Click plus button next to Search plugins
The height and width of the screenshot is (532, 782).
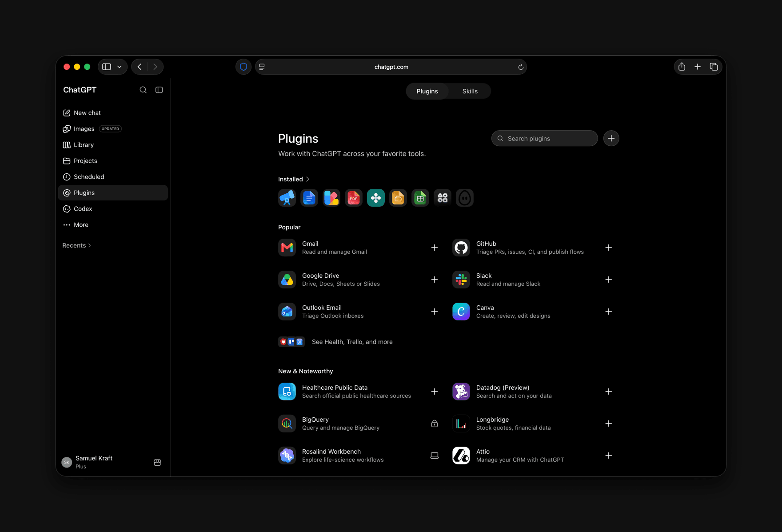[x=611, y=138]
